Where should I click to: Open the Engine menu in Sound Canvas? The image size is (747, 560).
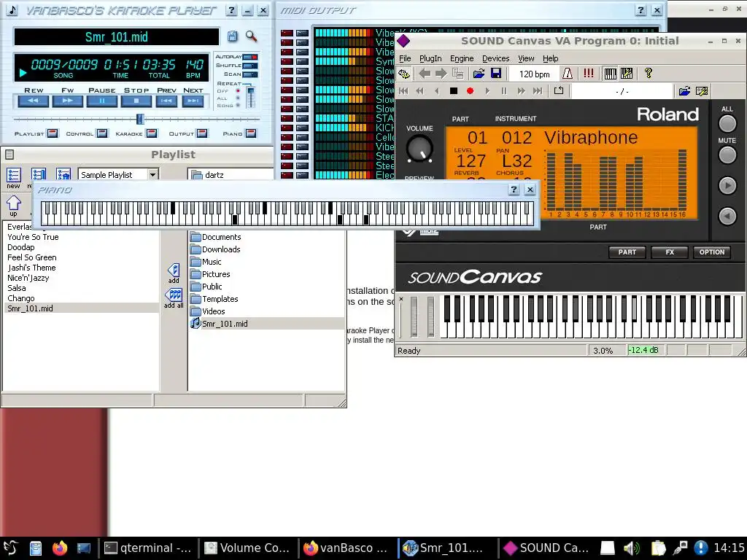point(462,58)
